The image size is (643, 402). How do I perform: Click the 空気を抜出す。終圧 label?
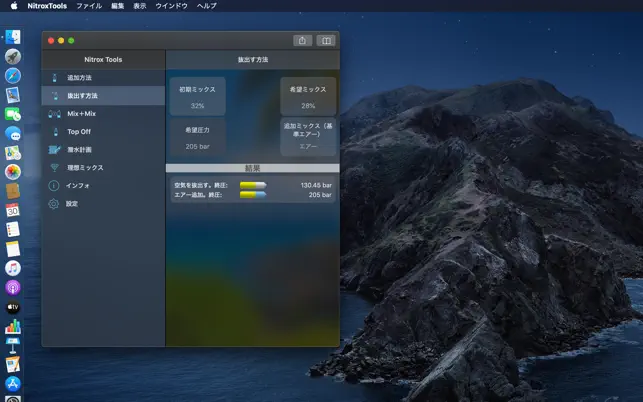pos(201,185)
